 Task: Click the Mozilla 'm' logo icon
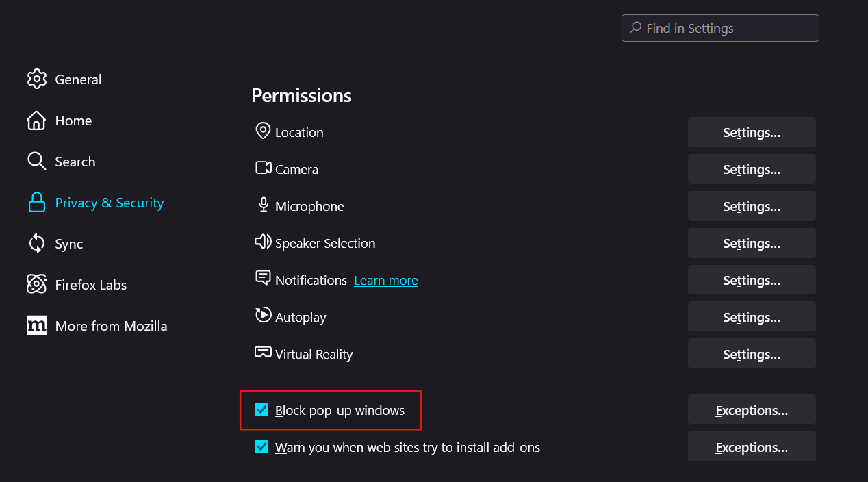pos(36,326)
